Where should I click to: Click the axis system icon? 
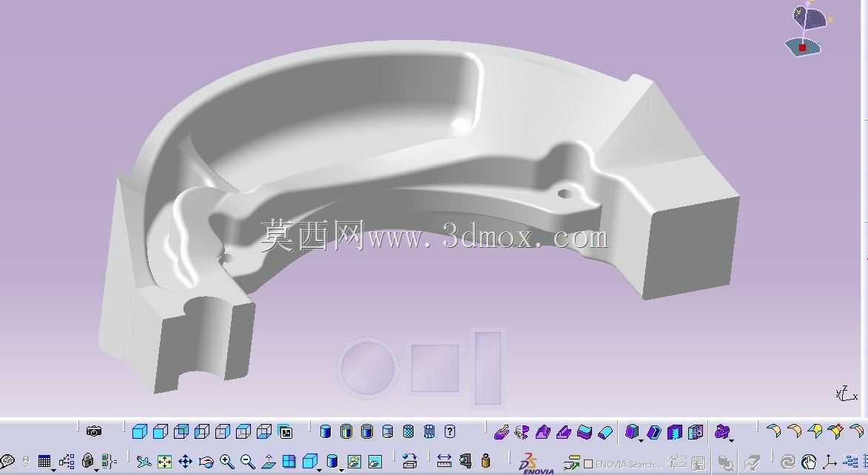pos(830,461)
